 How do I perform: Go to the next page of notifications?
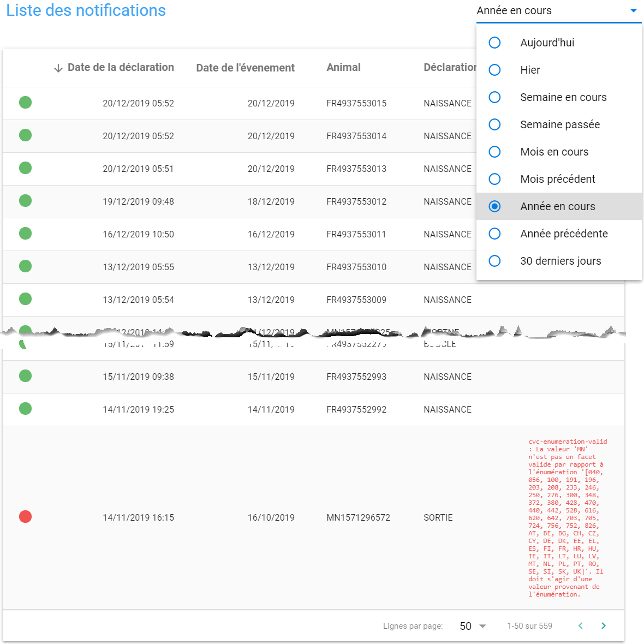point(603,625)
